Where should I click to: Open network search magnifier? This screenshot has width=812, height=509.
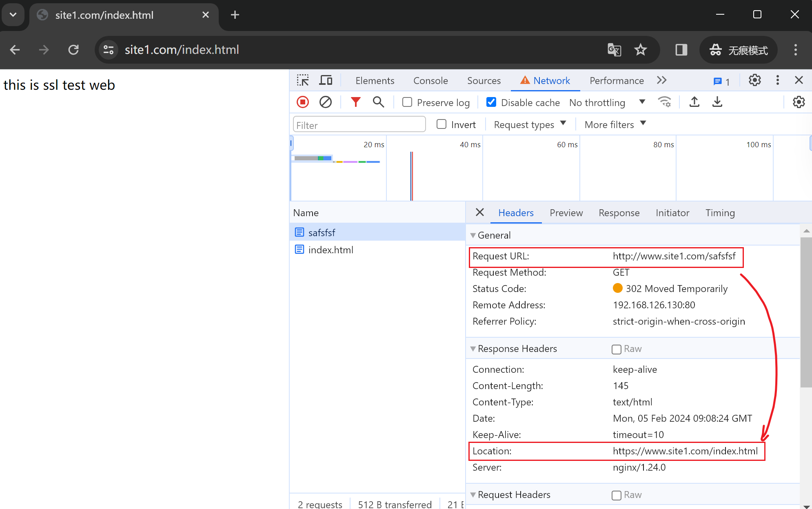click(378, 102)
